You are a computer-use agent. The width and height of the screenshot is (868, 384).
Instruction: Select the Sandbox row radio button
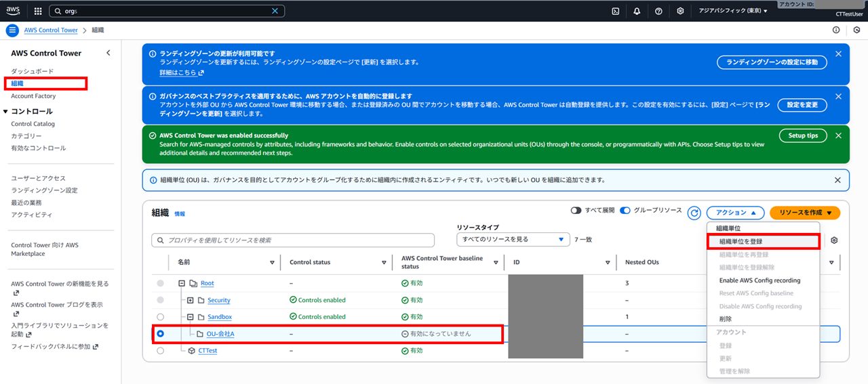160,317
